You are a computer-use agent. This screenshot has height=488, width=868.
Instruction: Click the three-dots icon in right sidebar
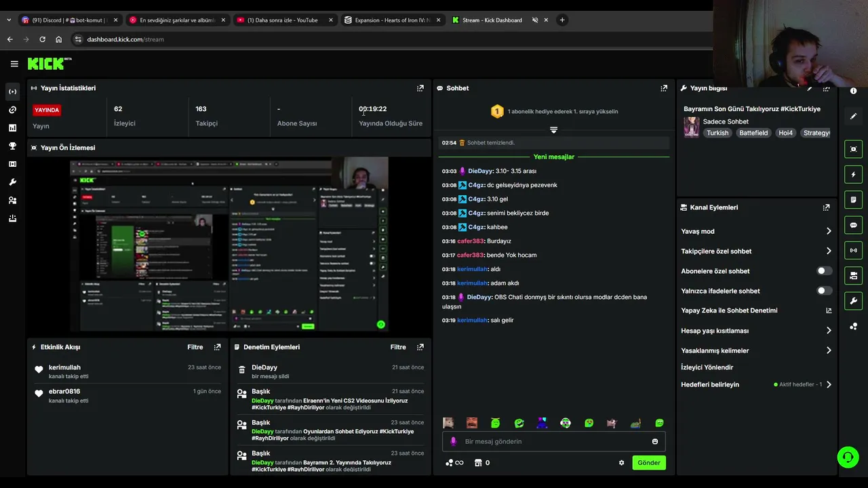coord(853,327)
